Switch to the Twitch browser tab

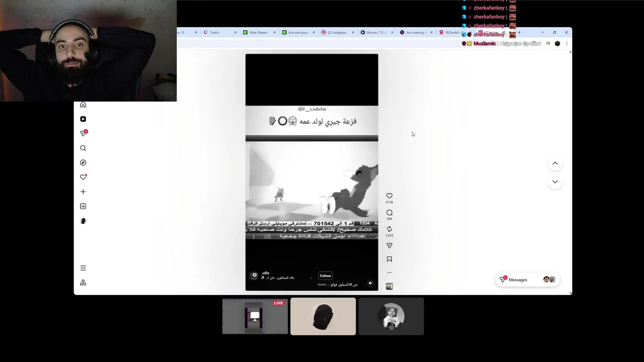coord(219,32)
